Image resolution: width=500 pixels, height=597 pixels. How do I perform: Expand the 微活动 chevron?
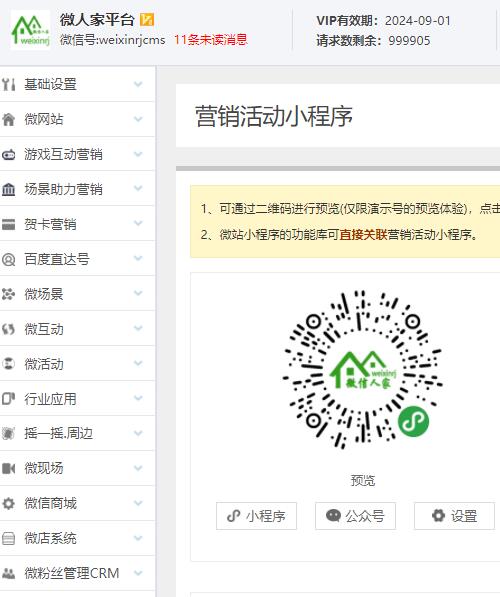point(138,363)
